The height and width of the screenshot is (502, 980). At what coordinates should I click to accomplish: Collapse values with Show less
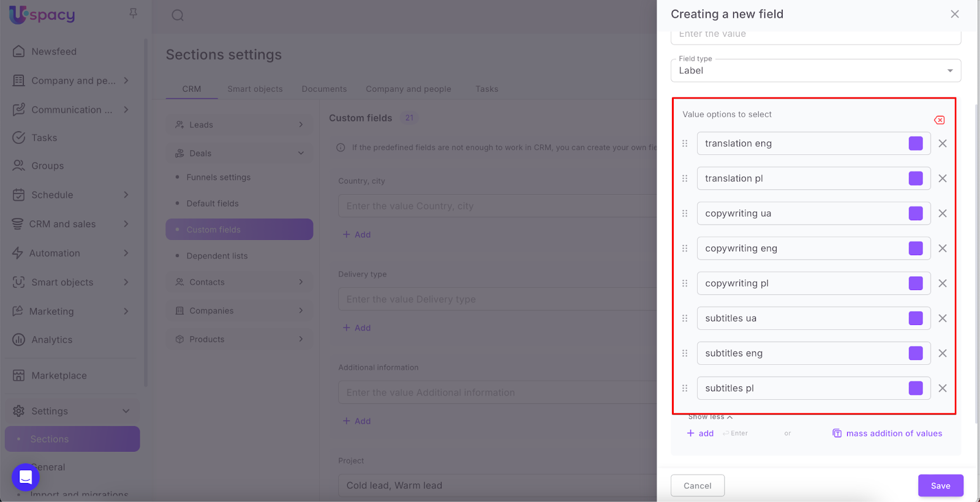[710, 417]
